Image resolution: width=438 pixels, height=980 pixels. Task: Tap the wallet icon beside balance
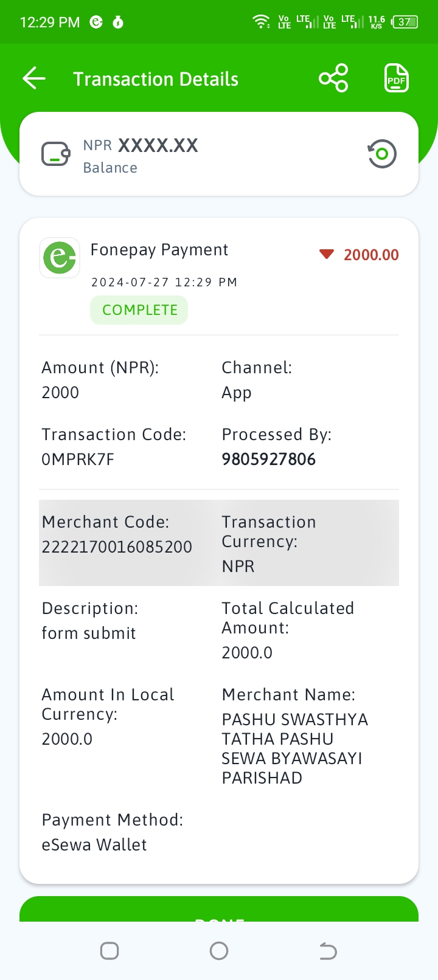tap(56, 154)
